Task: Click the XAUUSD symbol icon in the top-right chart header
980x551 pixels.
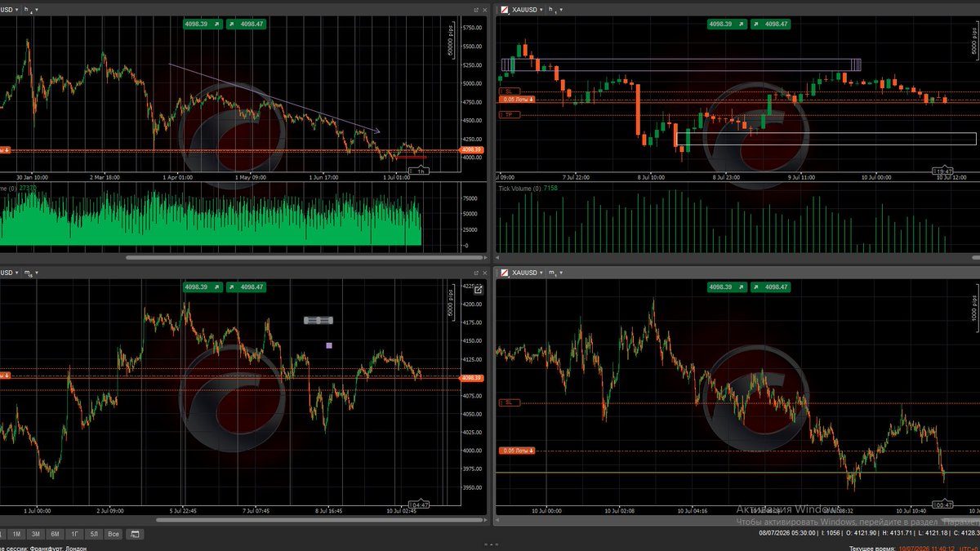Action: pos(505,10)
